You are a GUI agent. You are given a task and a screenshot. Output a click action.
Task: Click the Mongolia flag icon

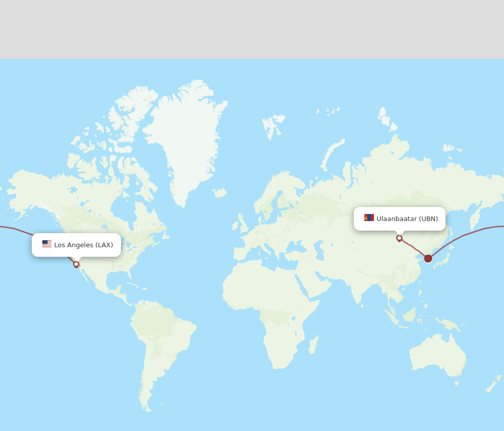pyautogui.click(x=369, y=218)
